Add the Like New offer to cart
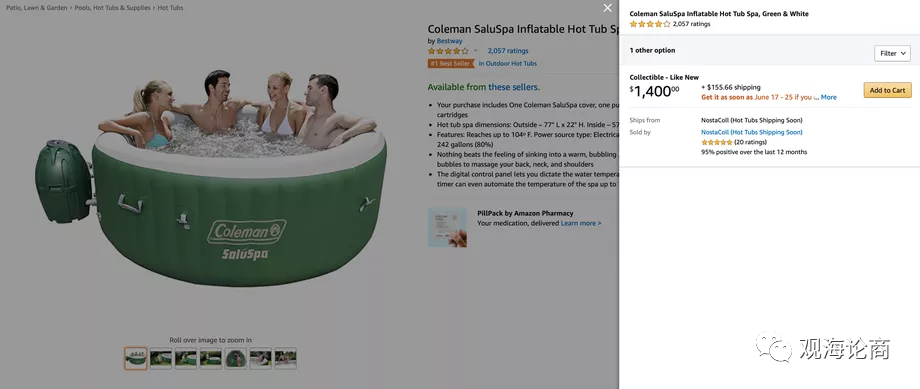The width and height of the screenshot is (920, 389). click(x=887, y=90)
